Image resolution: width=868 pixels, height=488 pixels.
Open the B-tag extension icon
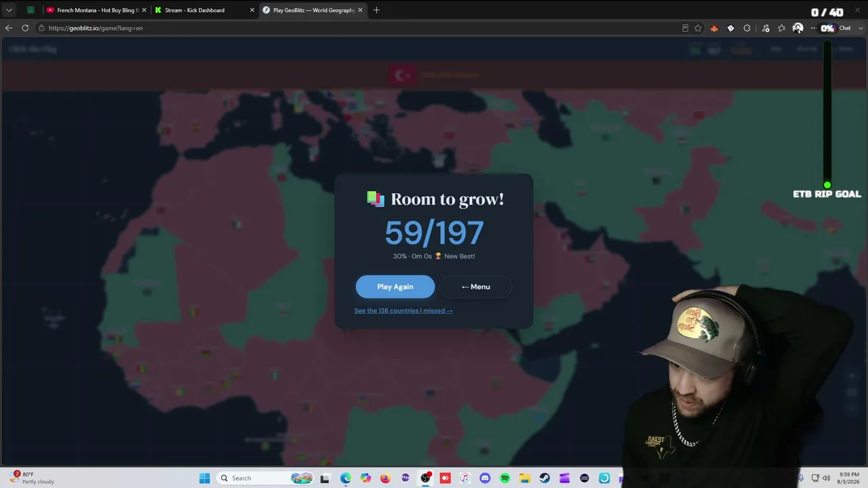[730, 28]
